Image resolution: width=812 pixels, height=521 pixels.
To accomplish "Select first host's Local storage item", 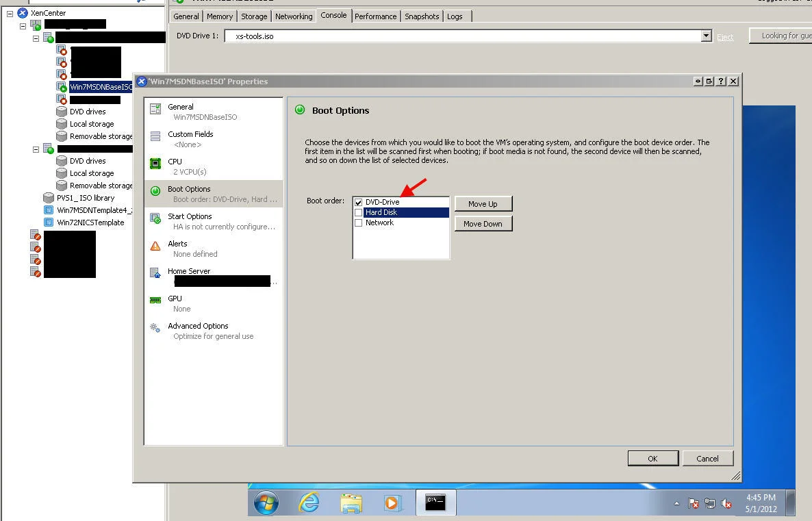I will point(92,124).
